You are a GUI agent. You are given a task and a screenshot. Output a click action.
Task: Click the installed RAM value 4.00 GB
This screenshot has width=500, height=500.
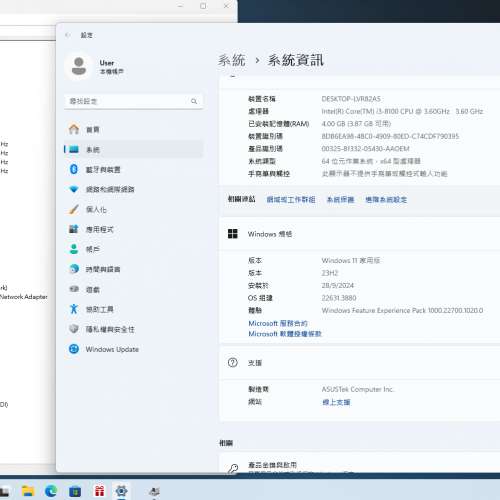click(356, 124)
